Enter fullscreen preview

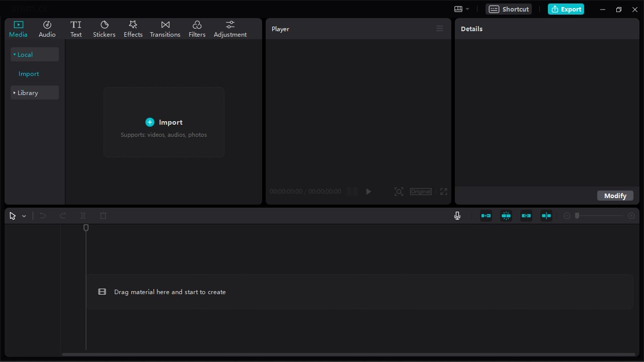point(444,192)
